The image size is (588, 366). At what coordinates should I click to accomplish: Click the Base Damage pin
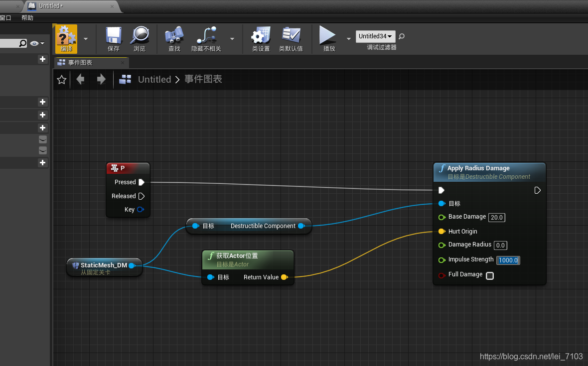(442, 217)
